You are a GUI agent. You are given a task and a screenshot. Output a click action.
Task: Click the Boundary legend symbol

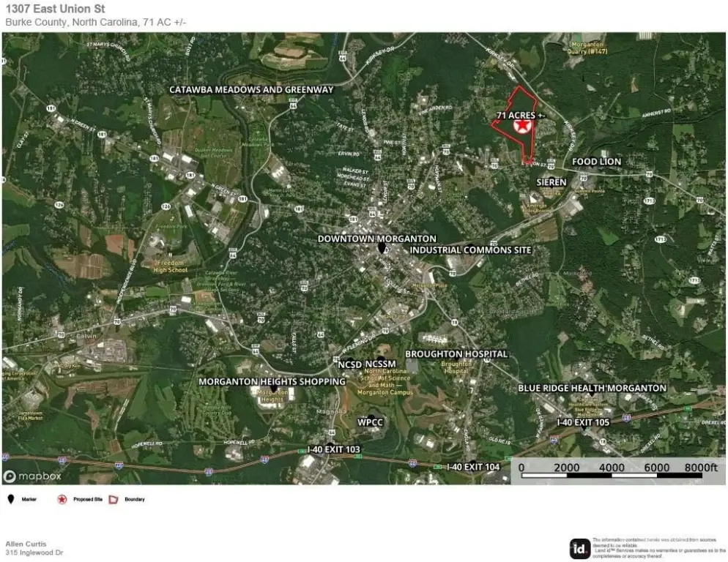[x=114, y=499]
